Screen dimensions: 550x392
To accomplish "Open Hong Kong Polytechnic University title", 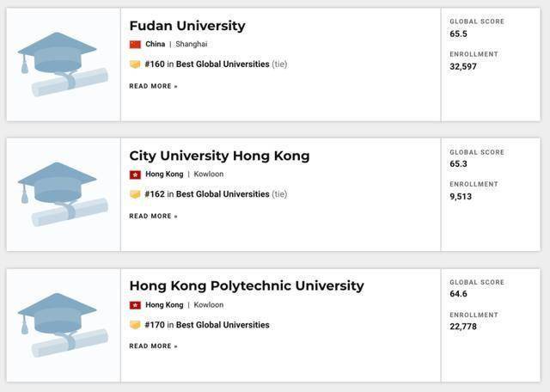I will pos(247,285).
